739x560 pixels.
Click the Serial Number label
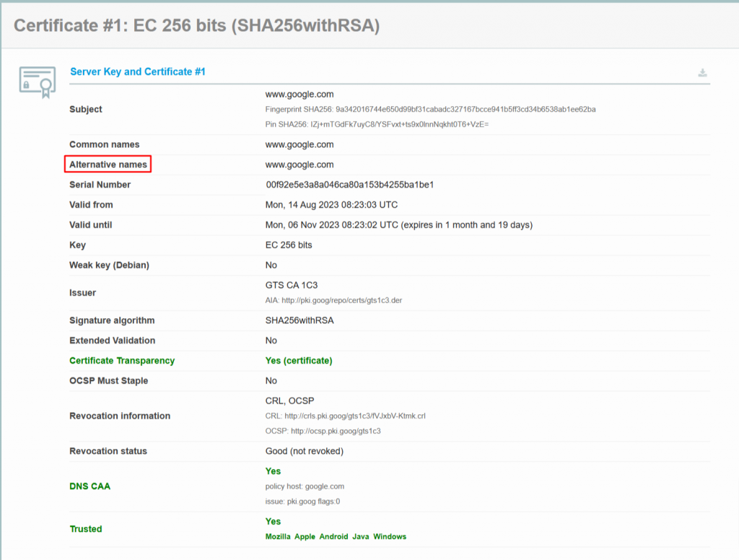(x=100, y=185)
